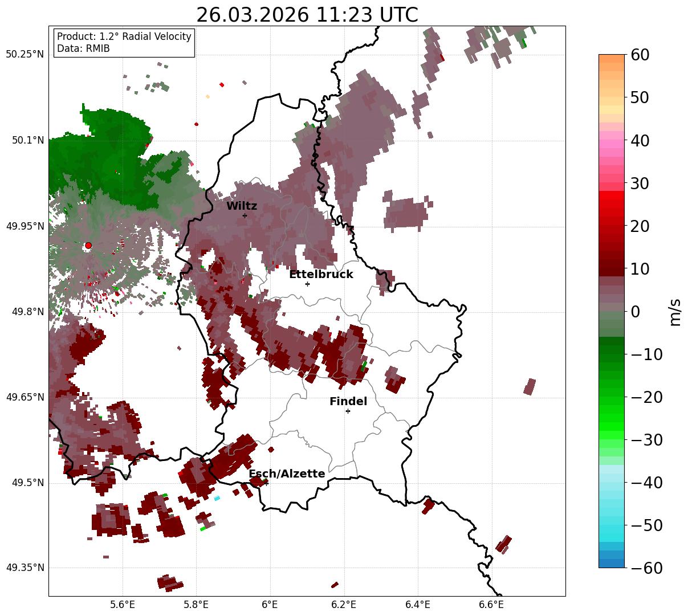Image resolution: width=688 pixels, height=616 pixels.
Task: Click the Product: 1.2° Radial Velocity text
Action: [124, 36]
